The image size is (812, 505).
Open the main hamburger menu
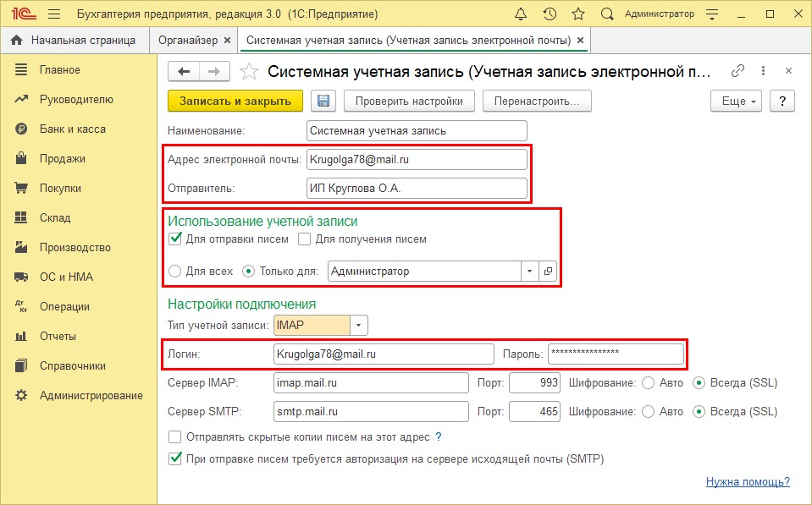[x=54, y=14]
